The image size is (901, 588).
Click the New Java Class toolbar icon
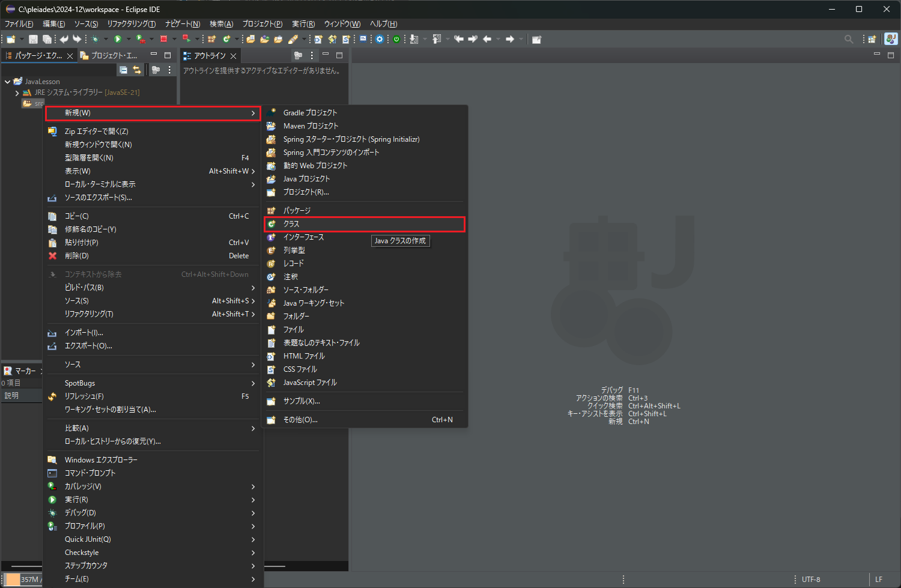point(226,39)
